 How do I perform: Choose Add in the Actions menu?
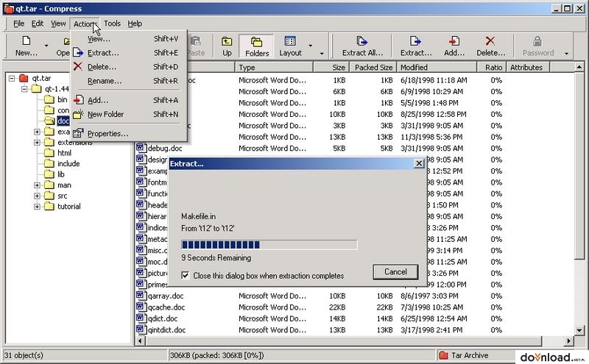pyautogui.click(x=128, y=100)
